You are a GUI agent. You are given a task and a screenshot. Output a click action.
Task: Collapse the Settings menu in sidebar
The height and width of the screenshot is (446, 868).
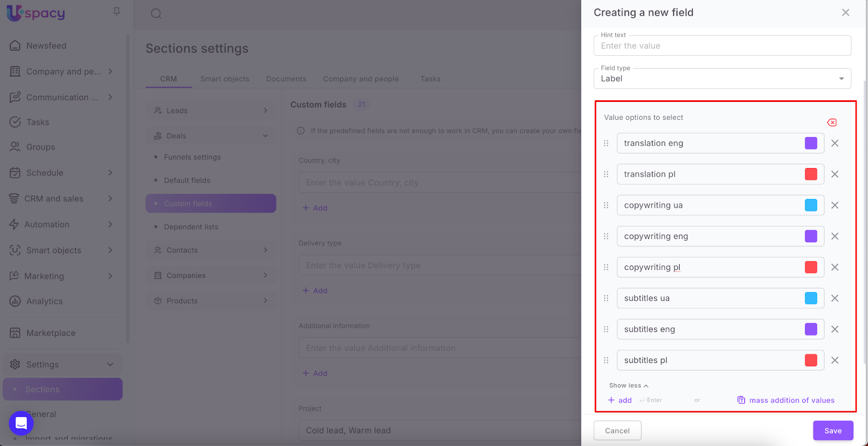(110, 364)
